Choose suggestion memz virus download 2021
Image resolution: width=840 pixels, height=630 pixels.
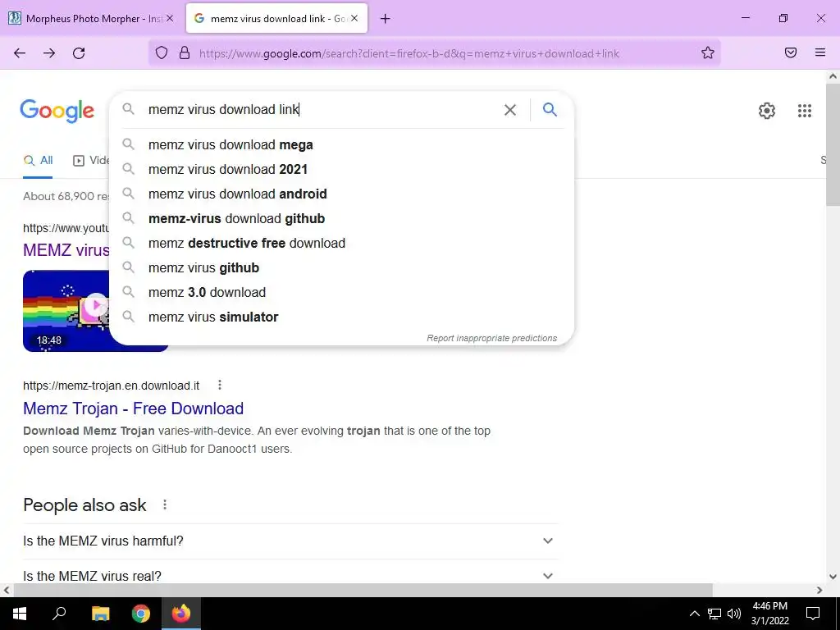click(x=342, y=169)
